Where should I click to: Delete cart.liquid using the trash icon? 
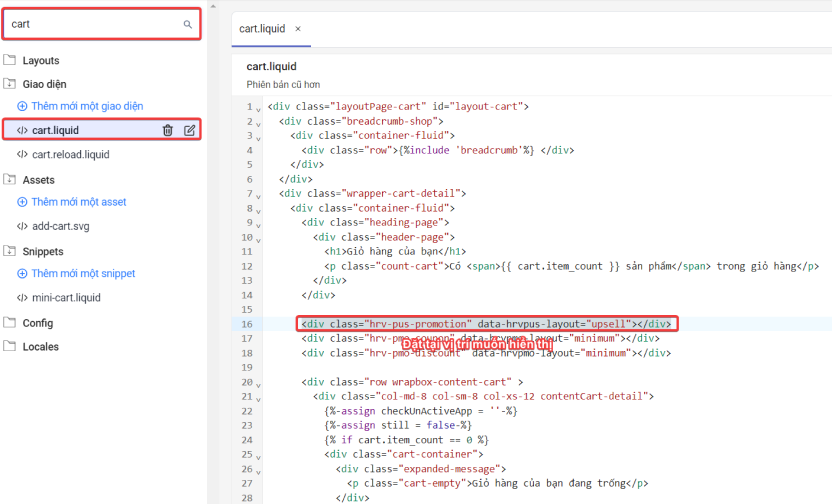[168, 130]
